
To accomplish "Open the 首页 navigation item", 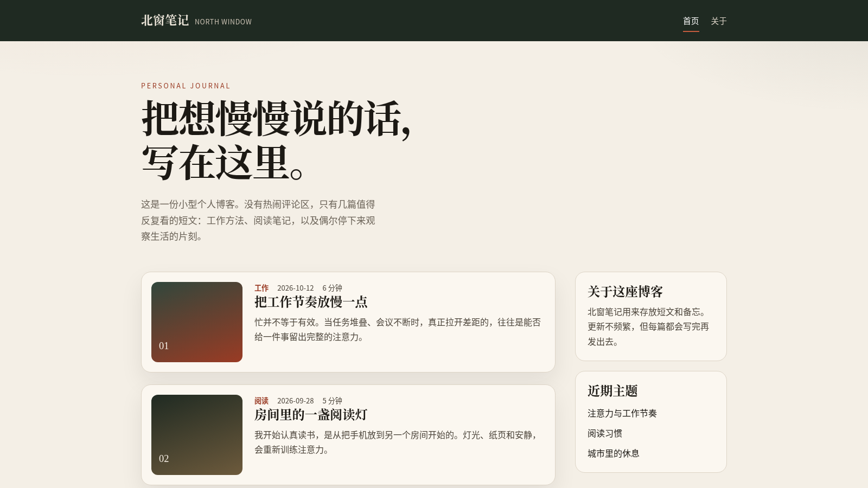I will (691, 21).
